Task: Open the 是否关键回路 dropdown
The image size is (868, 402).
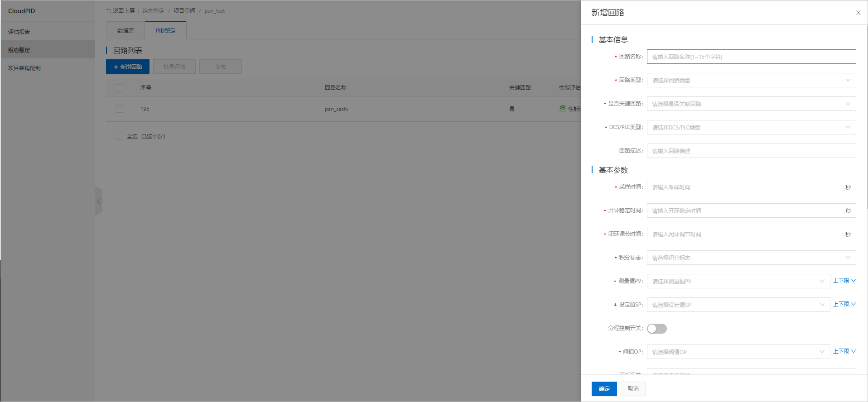Action: (x=751, y=104)
